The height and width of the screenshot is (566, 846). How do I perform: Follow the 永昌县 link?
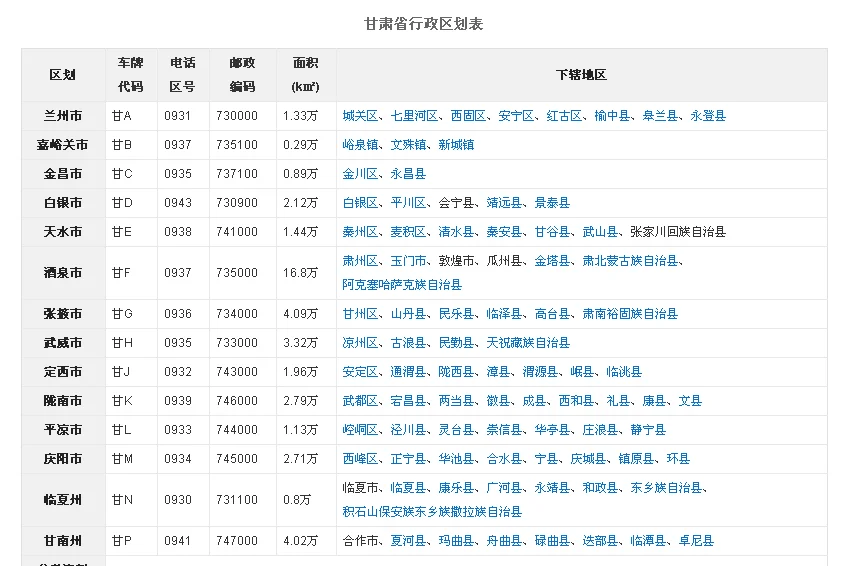click(408, 174)
